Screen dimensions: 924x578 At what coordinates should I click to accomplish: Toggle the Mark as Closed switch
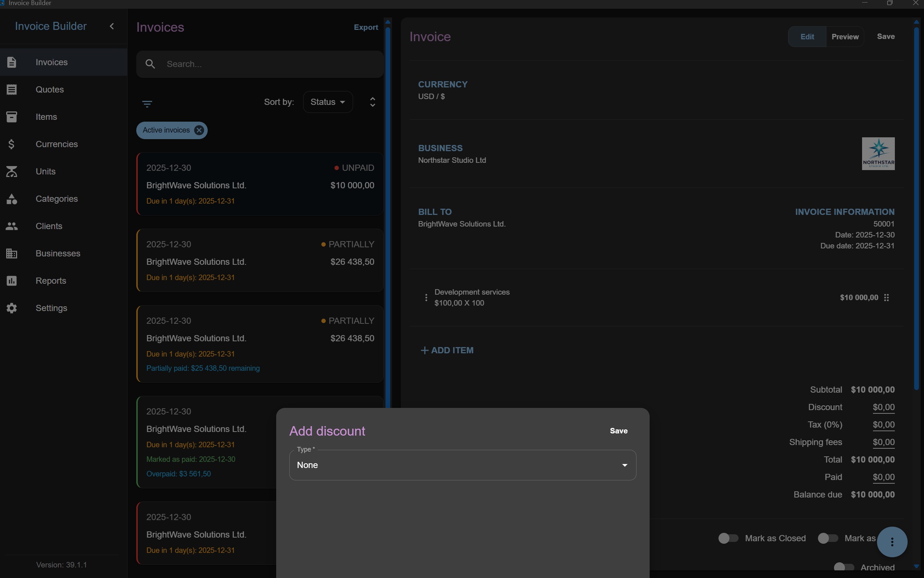pos(728,538)
